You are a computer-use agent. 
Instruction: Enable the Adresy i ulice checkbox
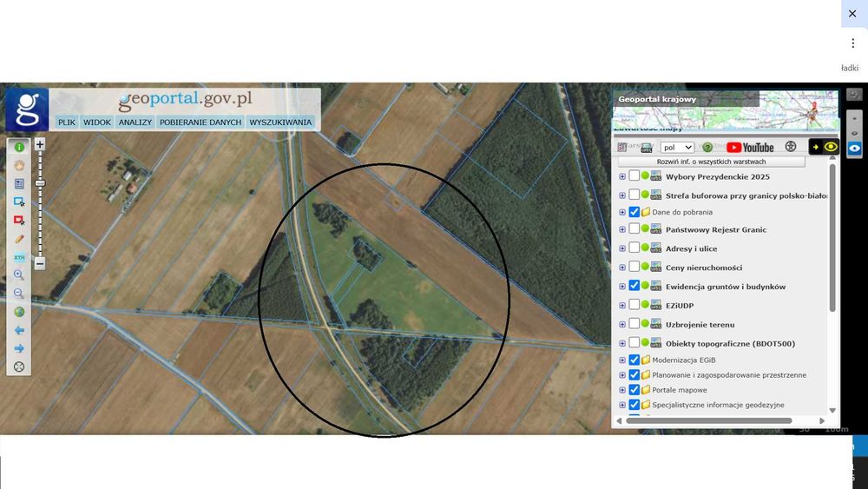635,248
